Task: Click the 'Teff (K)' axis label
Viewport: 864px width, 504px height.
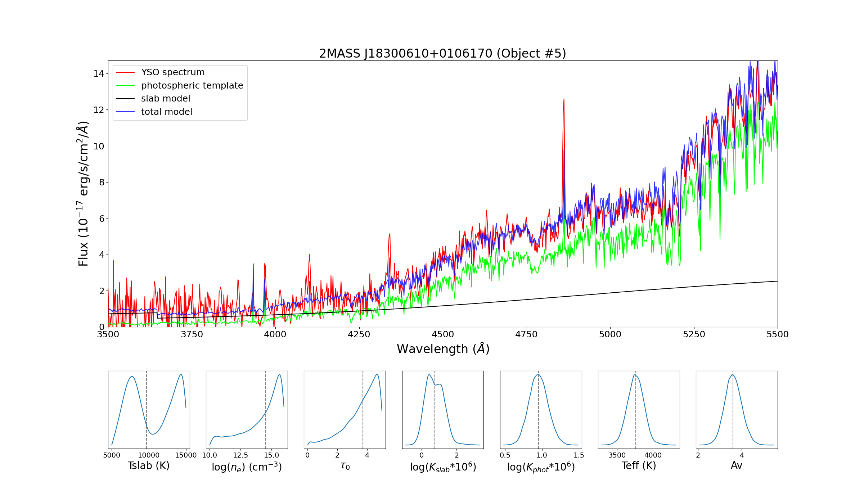Action: click(x=639, y=466)
